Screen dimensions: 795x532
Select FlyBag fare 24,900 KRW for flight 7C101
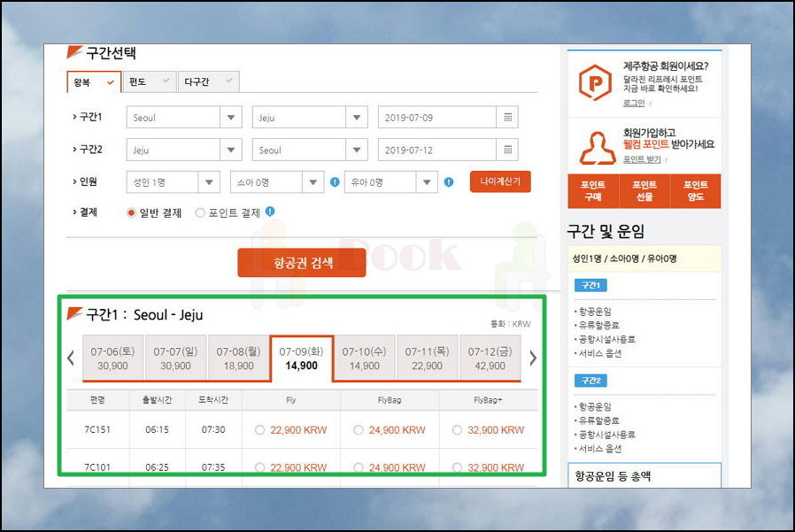coord(358,467)
